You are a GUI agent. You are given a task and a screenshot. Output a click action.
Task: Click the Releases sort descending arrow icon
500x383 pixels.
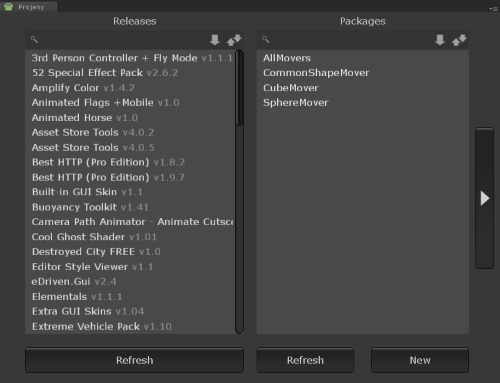(215, 40)
